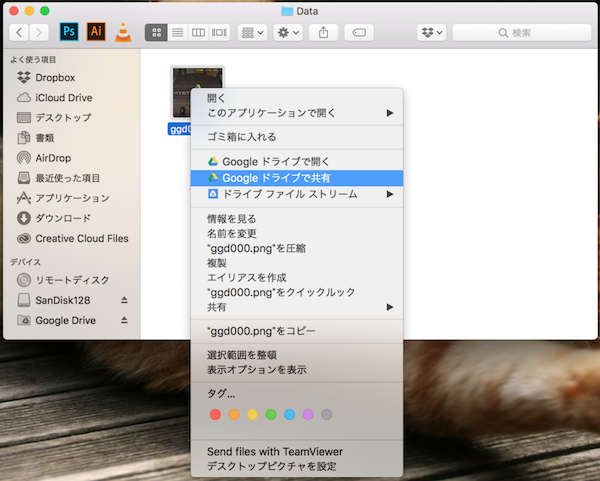
Task: Switch to column view
Action: pyautogui.click(x=198, y=33)
